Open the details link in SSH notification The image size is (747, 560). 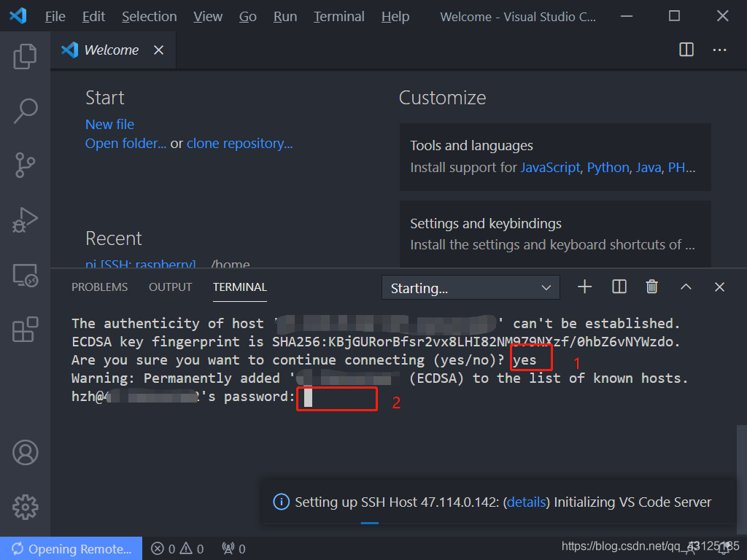click(x=527, y=502)
